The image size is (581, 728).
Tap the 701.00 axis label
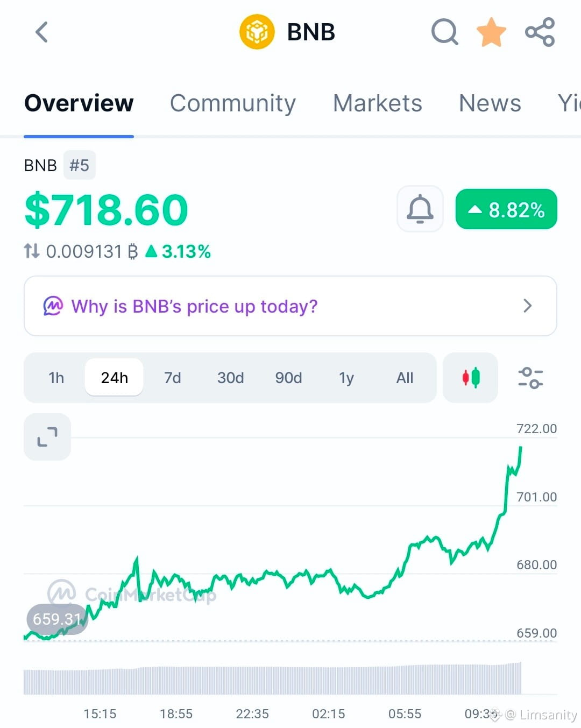coord(536,497)
